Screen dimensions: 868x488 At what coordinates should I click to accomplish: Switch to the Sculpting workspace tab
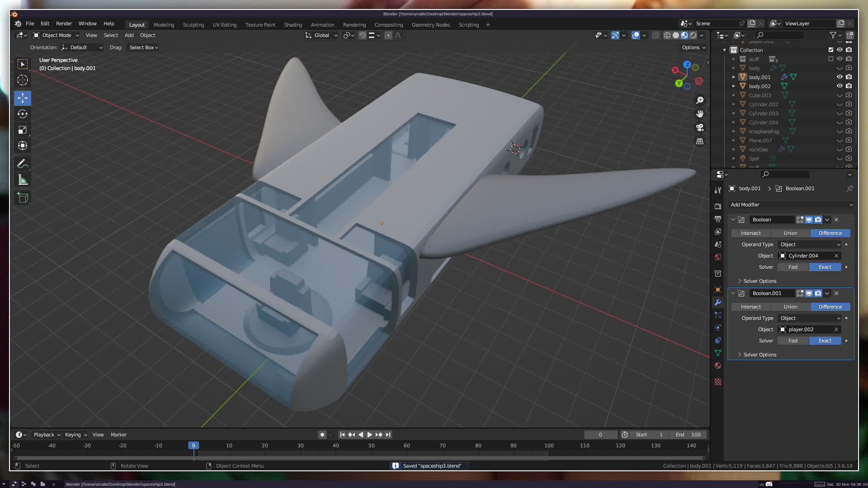click(193, 25)
